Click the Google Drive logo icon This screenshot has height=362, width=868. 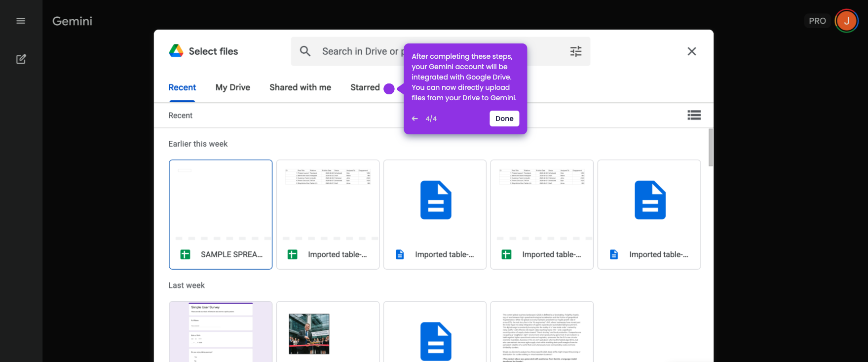click(176, 51)
